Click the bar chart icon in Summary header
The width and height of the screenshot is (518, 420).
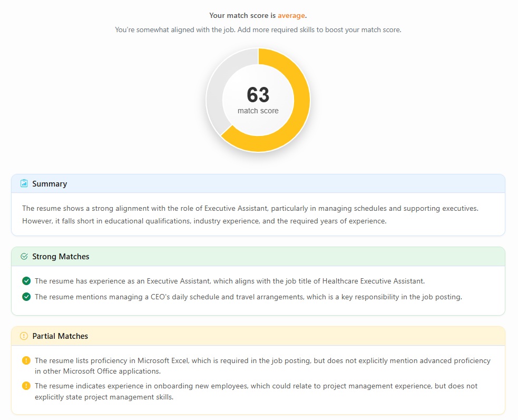pyautogui.click(x=23, y=183)
